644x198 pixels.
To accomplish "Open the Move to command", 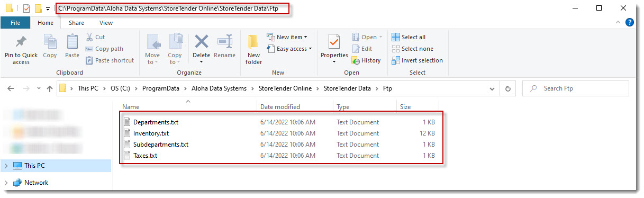I will tap(152, 49).
